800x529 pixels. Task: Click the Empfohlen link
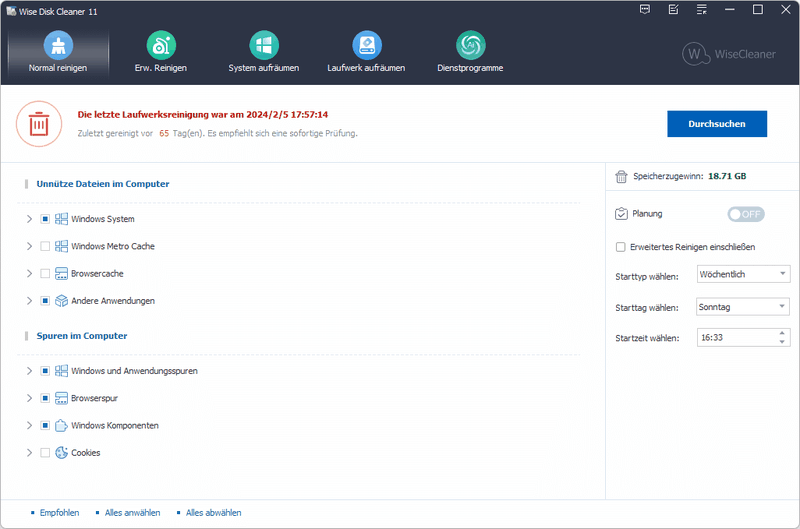59,513
